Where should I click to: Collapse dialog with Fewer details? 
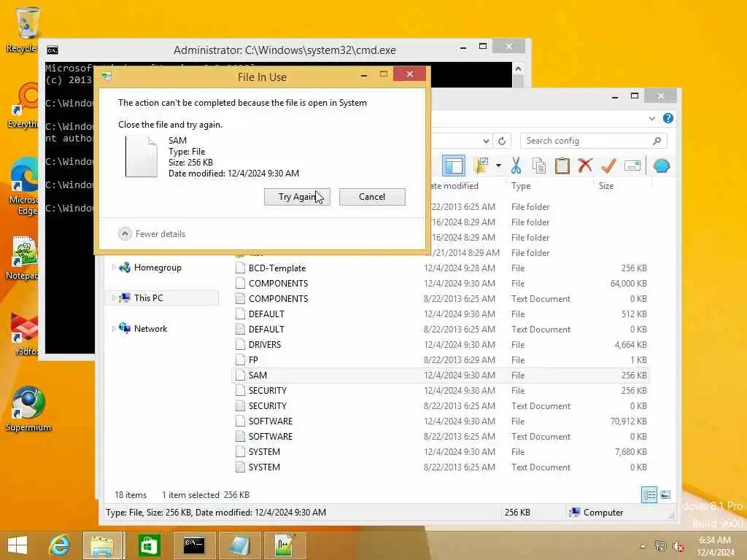[x=152, y=234]
